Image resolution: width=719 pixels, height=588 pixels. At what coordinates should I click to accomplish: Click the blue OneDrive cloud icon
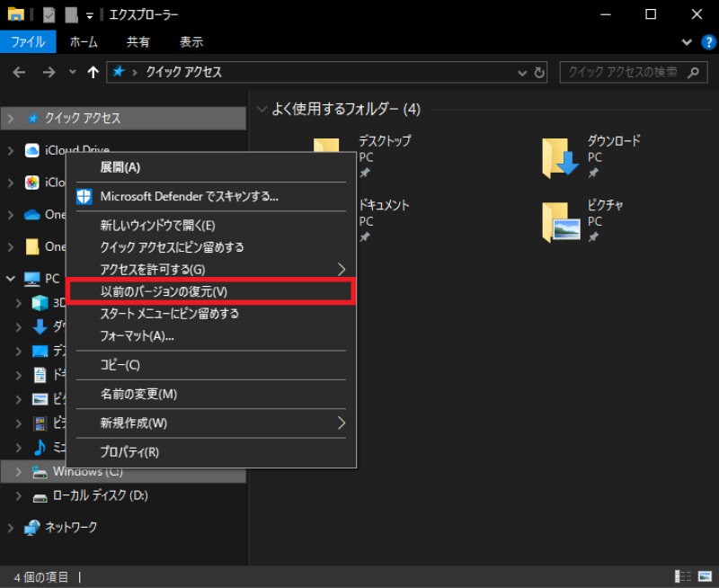[32, 215]
